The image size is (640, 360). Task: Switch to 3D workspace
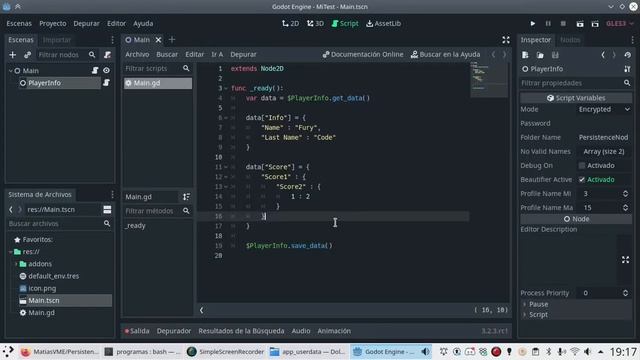coord(315,24)
